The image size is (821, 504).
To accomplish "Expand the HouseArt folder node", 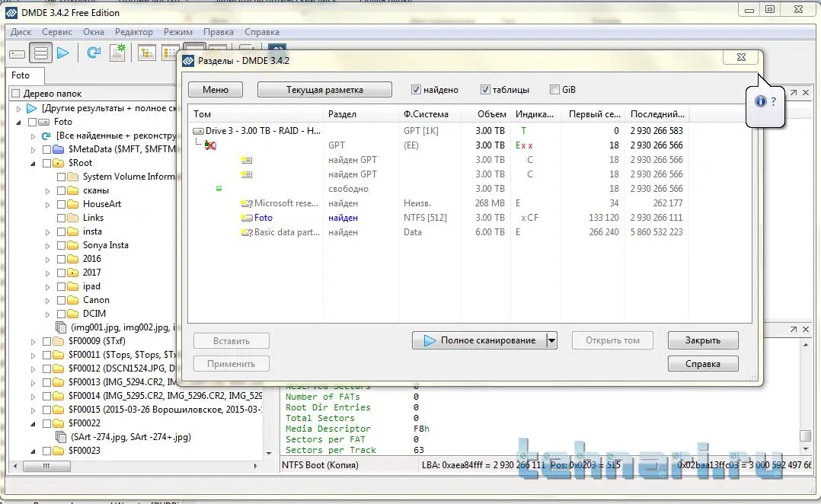I will (48, 204).
